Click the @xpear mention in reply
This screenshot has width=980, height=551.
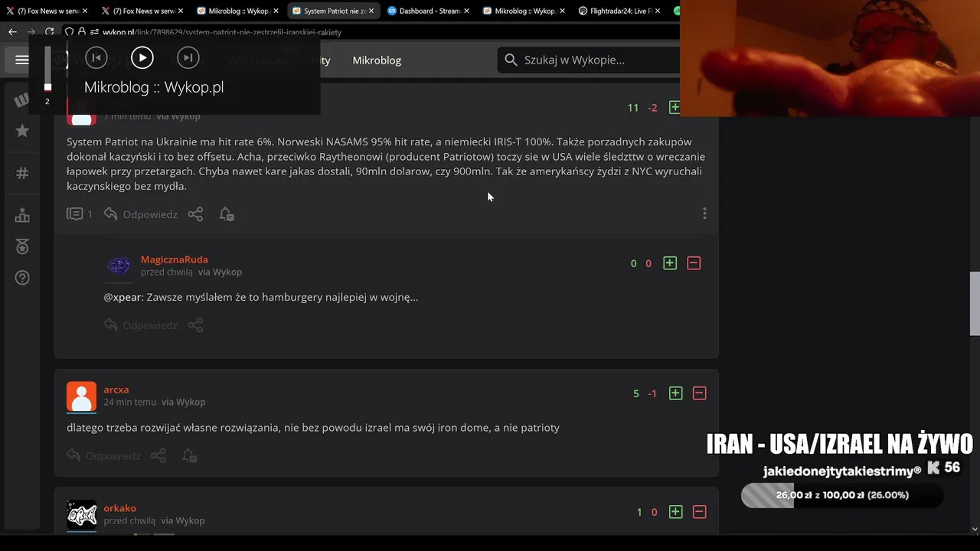pyautogui.click(x=123, y=297)
